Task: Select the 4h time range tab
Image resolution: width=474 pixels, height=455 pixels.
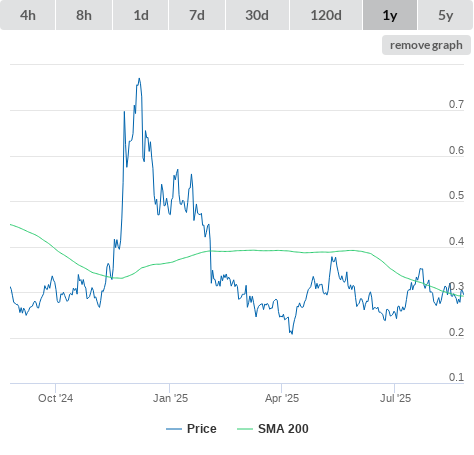Action: (x=28, y=15)
